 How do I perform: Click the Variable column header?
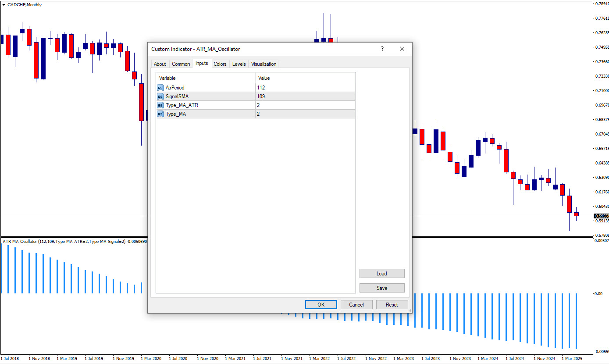[x=205, y=78]
